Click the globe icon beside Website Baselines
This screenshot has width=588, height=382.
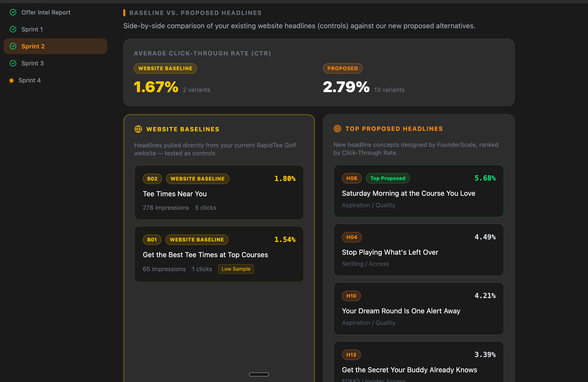138,129
